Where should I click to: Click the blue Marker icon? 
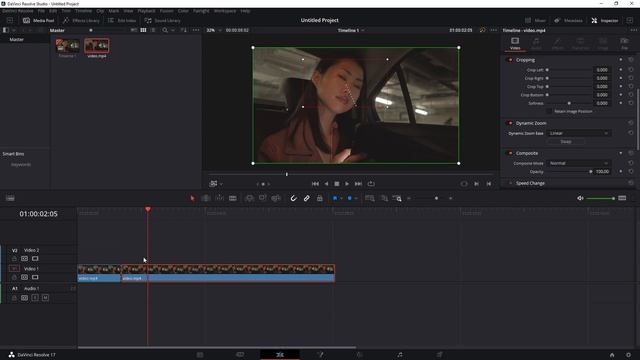350,198
